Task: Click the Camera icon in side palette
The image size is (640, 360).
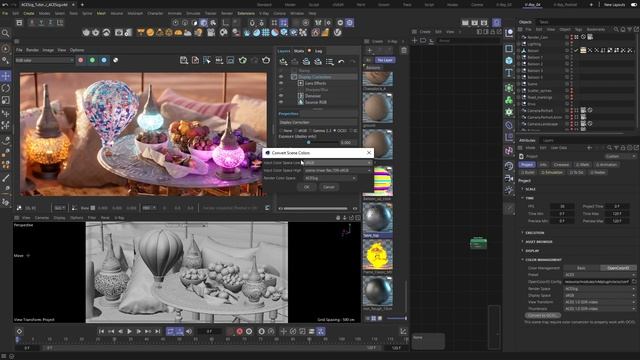Action: point(509,178)
